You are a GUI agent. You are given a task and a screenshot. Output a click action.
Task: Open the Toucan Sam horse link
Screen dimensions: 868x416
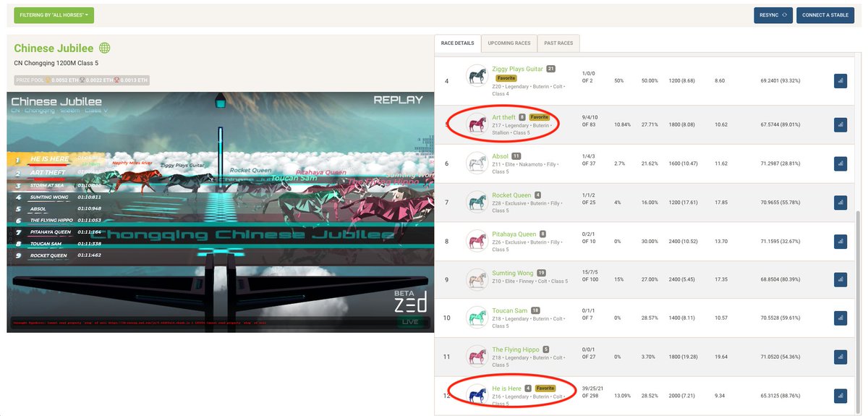pyautogui.click(x=509, y=311)
